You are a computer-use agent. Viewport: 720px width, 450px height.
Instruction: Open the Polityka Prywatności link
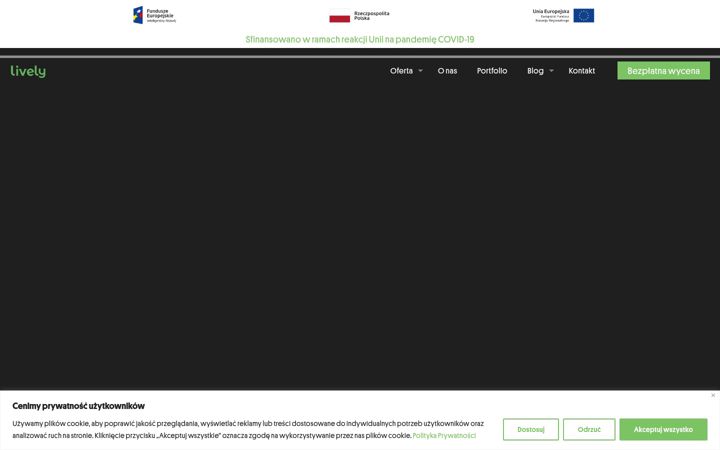point(444,435)
